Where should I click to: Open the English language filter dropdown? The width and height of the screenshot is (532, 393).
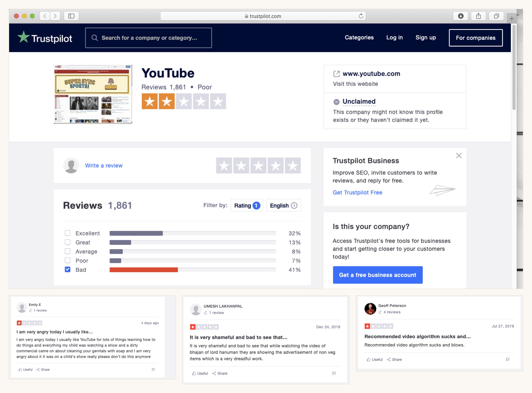pos(284,205)
